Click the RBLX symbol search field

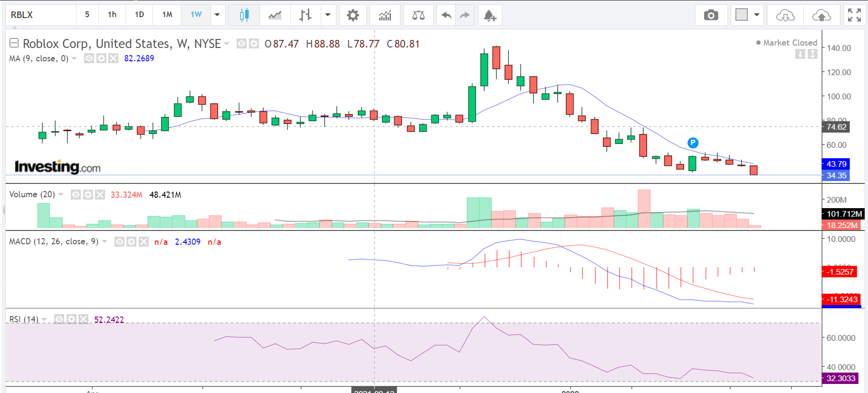point(41,15)
